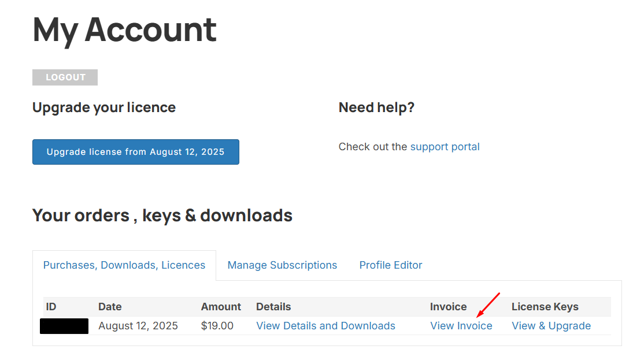644x364 pixels.
Task: Click the order date August 12, 2025
Action: click(x=139, y=325)
